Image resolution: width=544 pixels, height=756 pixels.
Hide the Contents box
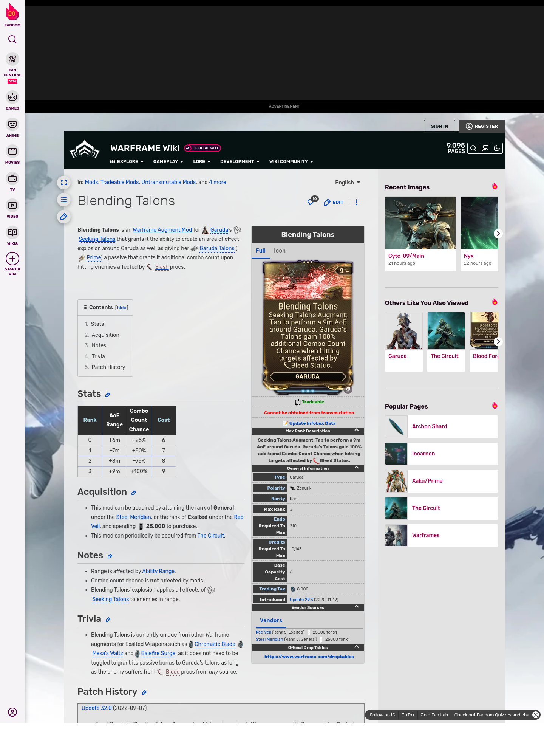coord(122,308)
